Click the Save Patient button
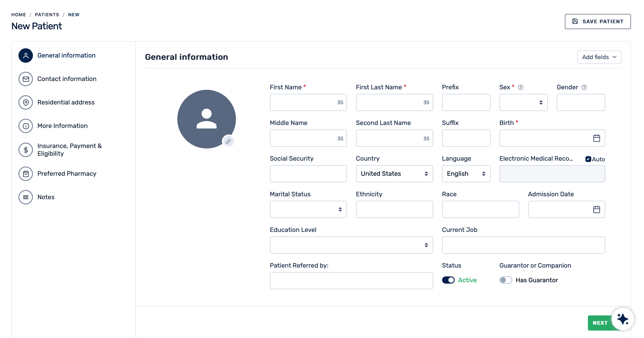 (x=598, y=21)
